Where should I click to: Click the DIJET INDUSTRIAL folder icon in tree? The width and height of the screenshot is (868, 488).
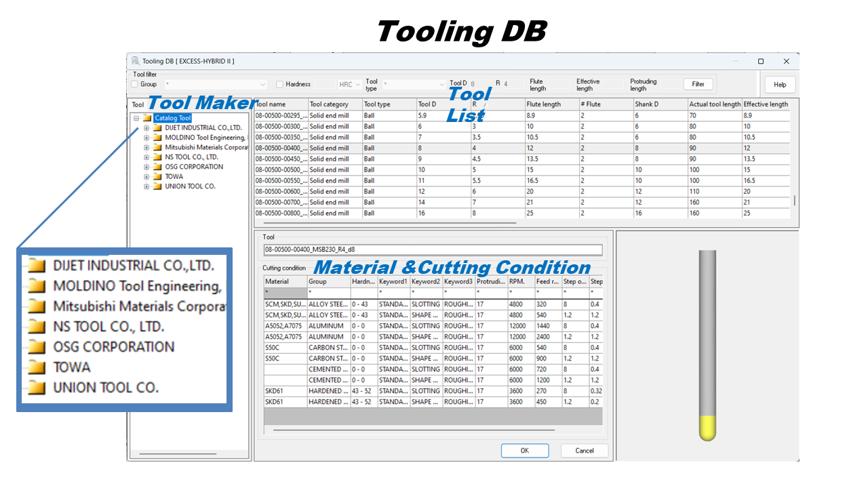click(157, 127)
